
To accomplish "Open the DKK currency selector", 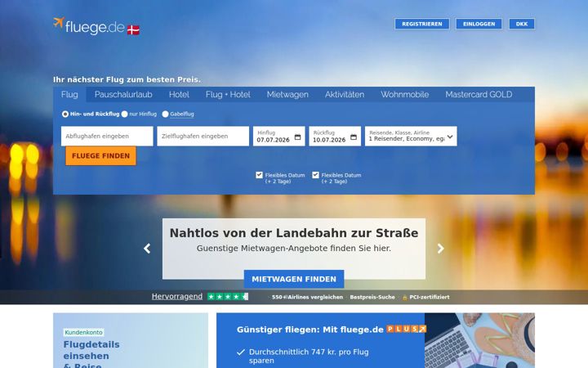I will pos(522,24).
